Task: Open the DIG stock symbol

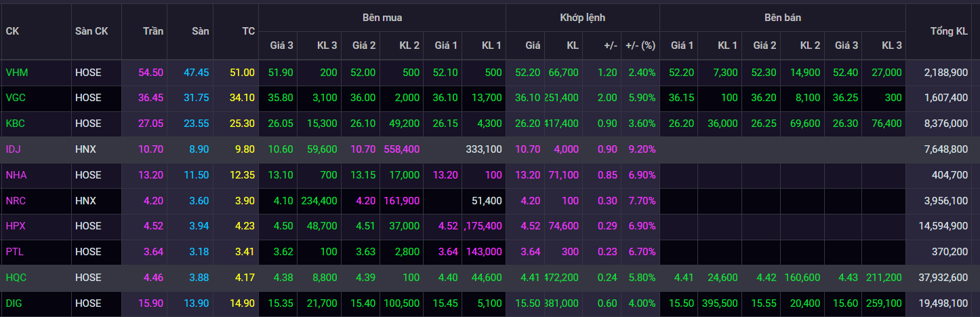Action: pos(16,303)
